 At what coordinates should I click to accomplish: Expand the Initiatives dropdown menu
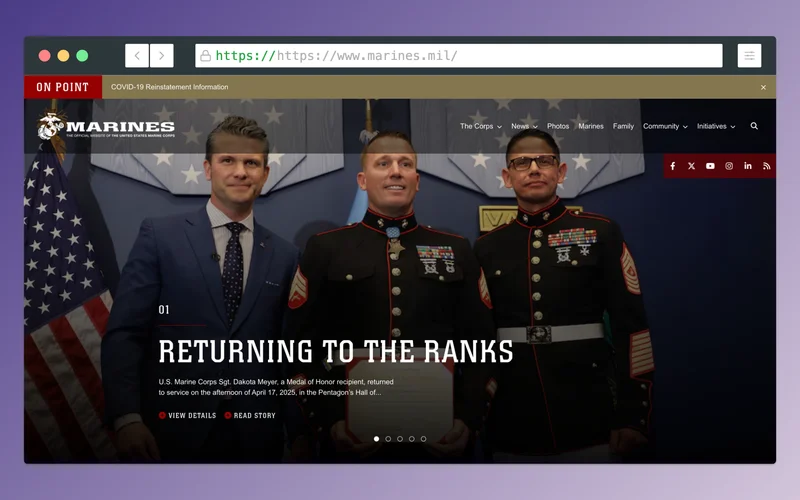click(716, 126)
